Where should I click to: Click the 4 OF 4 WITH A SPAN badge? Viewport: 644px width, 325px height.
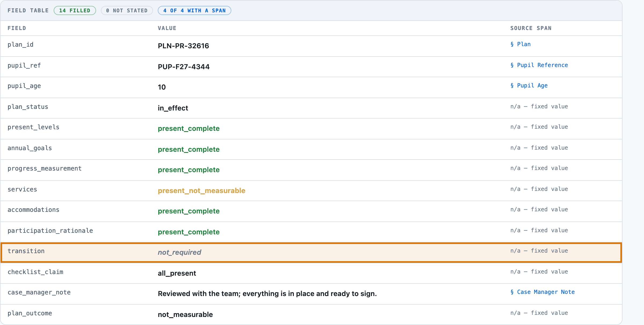point(195,10)
